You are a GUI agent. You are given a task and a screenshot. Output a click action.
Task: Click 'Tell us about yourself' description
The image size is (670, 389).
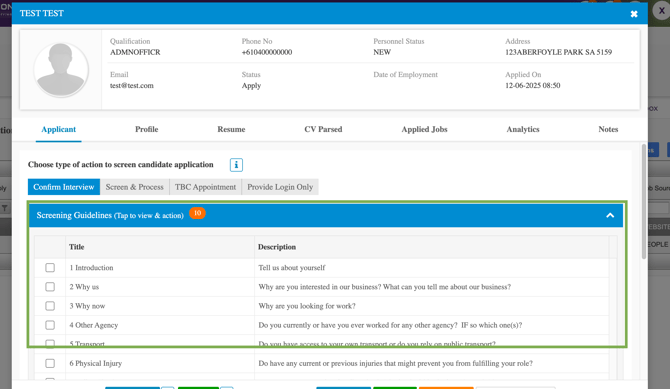pyautogui.click(x=292, y=268)
